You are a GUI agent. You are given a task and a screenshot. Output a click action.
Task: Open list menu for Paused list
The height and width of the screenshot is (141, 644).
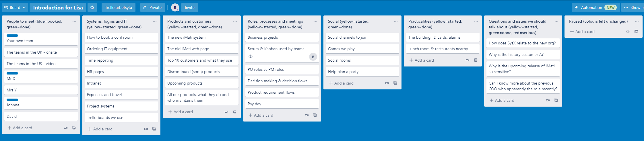coord(637,21)
